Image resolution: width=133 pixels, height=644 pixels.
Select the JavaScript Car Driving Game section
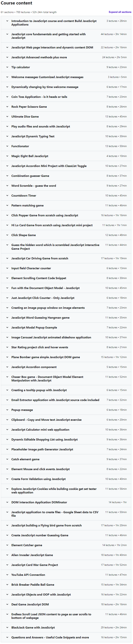coord(40,258)
